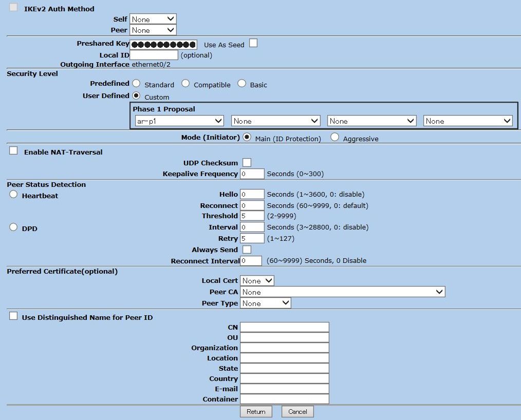This screenshot has width=521, height=420.
Task: Enable Use Distinguished Name for Peer ID
Action: pyautogui.click(x=13, y=316)
